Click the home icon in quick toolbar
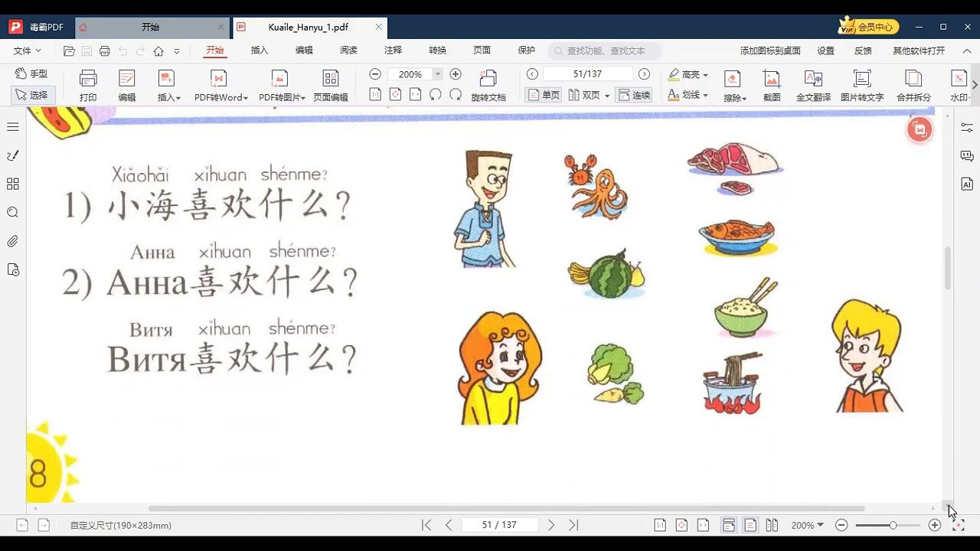This screenshot has width=980, height=551. [x=158, y=51]
